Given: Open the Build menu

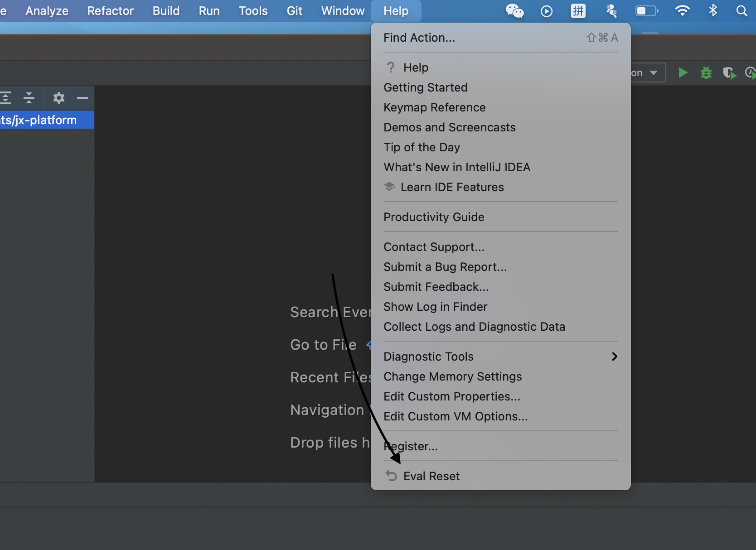Looking at the screenshot, I should coord(166,11).
